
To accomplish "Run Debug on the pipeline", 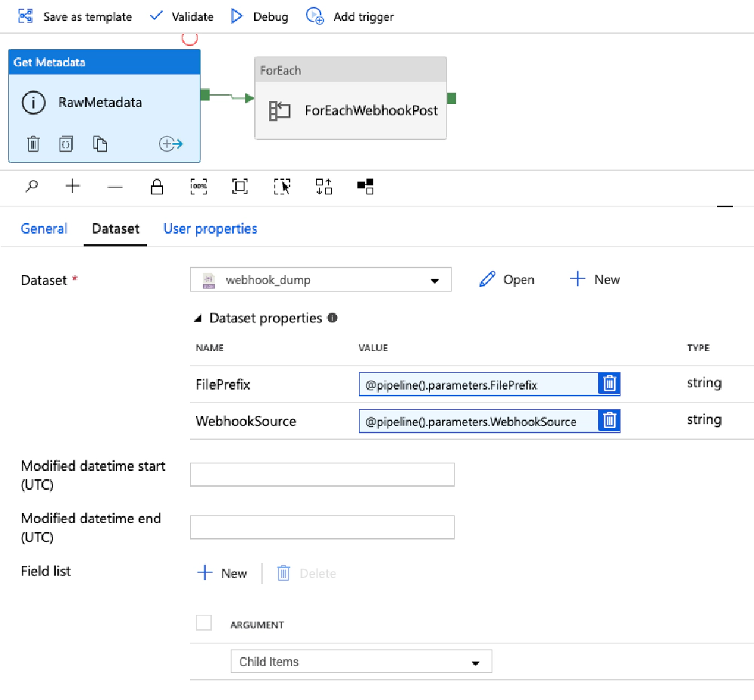I will pos(259,16).
